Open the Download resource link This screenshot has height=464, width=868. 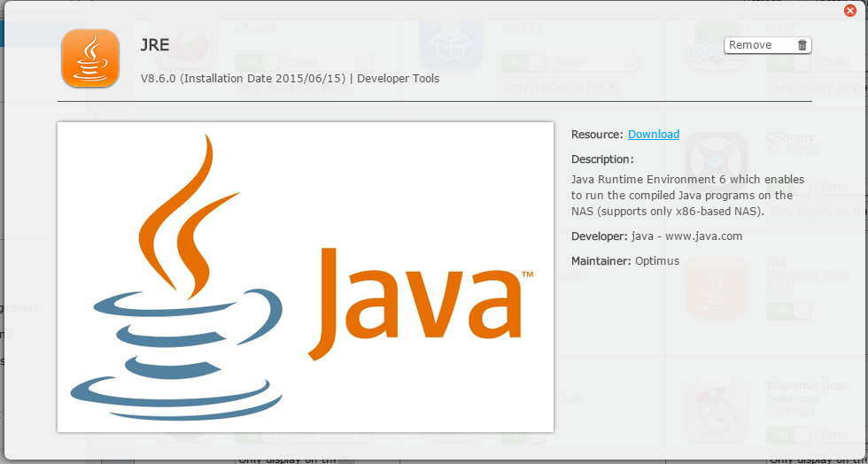click(x=654, y=134)
